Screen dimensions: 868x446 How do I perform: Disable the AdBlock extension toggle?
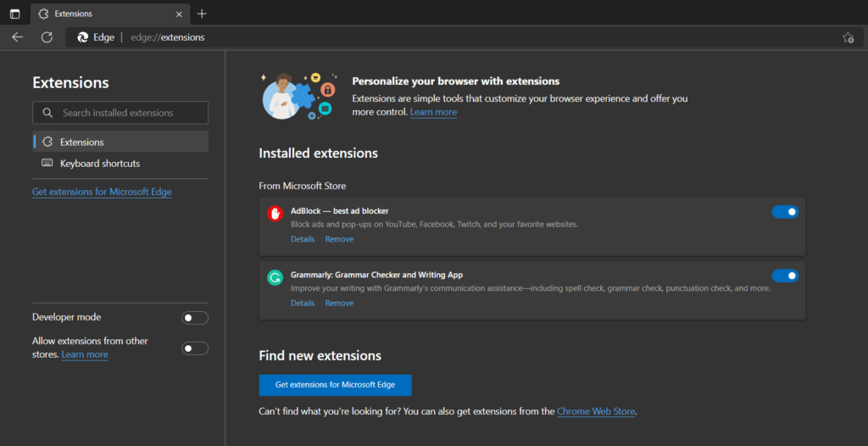pos(785,212)
